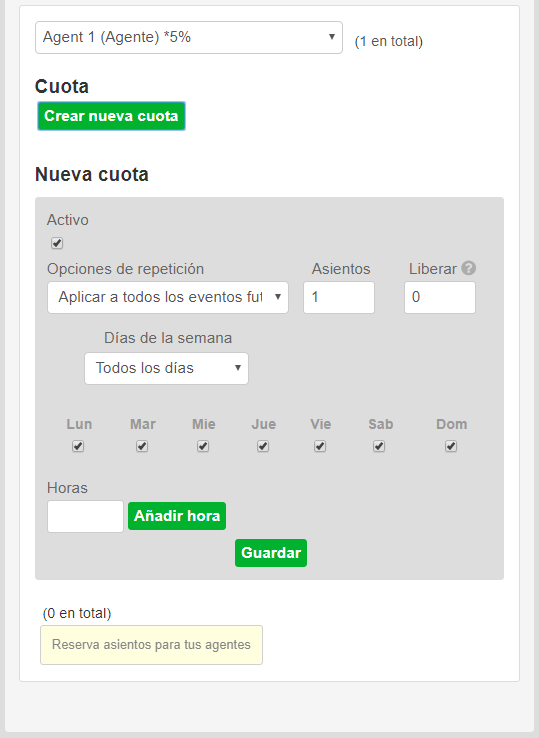
Task: Expand the Días de la semana dropdown
Action: (167, 368)
